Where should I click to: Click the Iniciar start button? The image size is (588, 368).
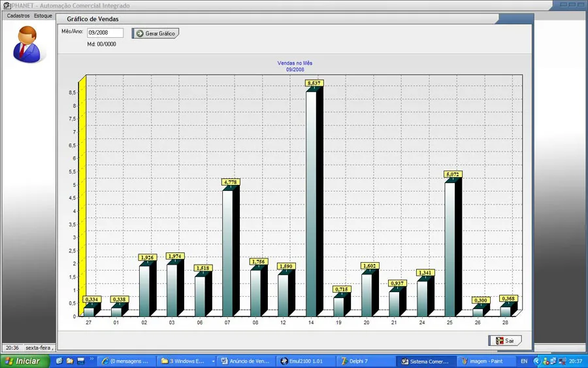coord(25,361)
